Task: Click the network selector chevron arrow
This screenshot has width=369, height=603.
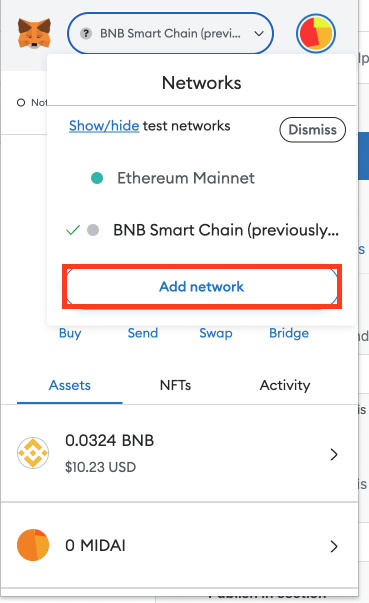Action: click(x=259, y=34)
